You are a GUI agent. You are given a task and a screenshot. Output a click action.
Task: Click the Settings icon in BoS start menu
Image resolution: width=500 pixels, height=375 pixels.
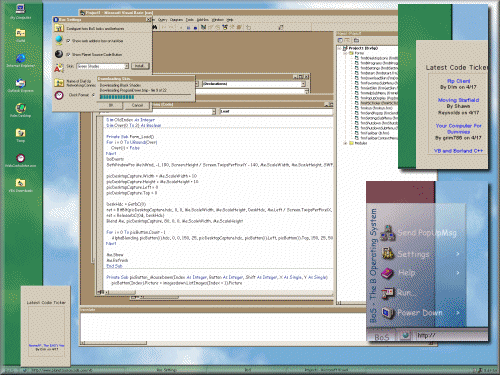point(388,254)
